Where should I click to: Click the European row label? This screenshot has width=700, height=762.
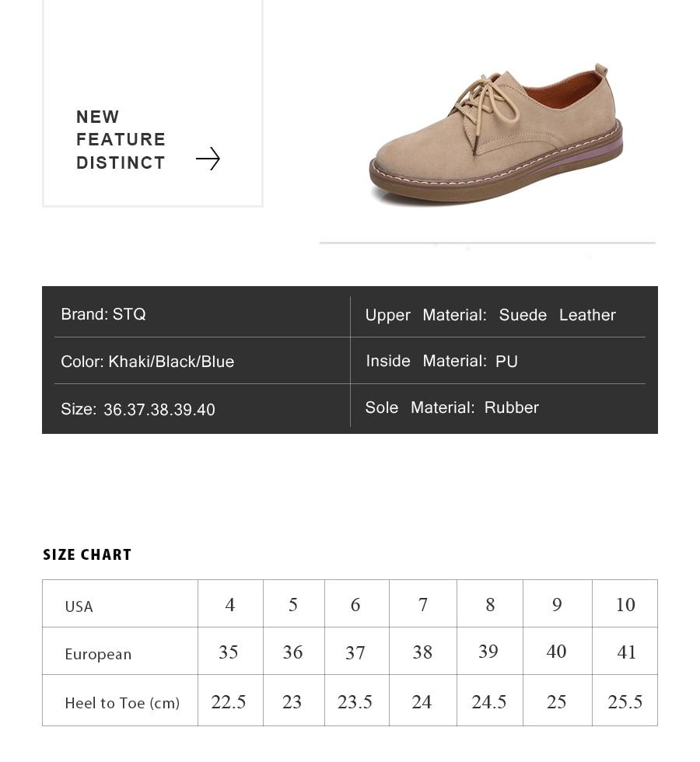pos(98,654)
